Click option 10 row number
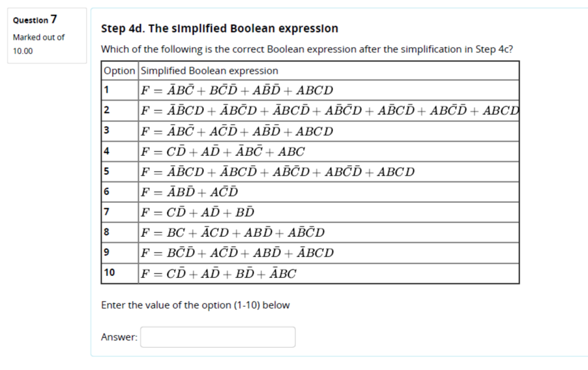The width and height of the screenshot is (588, 370). coord(110,272)
